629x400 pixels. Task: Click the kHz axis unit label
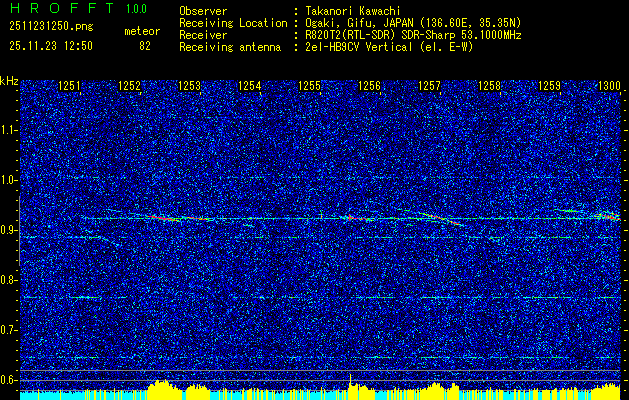point(9,81)
